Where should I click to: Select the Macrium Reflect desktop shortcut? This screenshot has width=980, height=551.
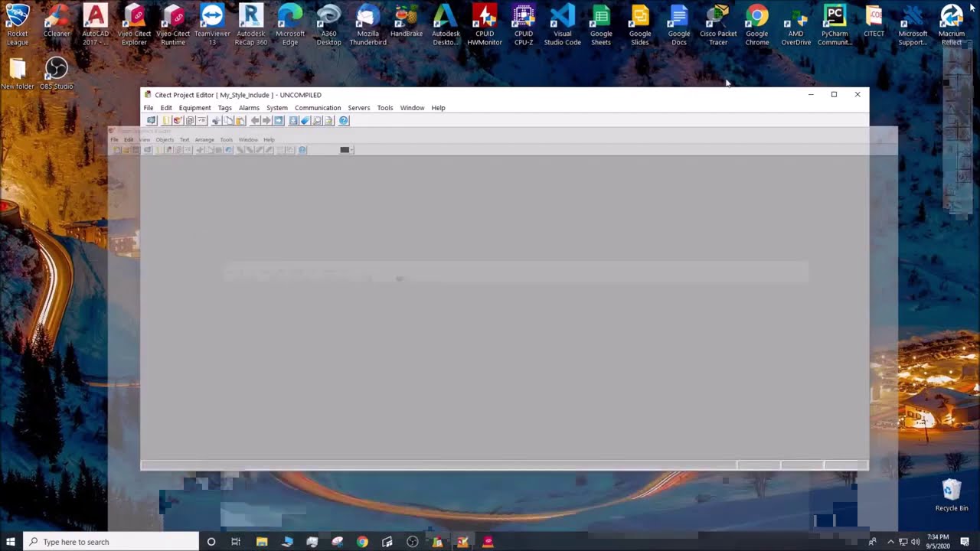(952, 24)
